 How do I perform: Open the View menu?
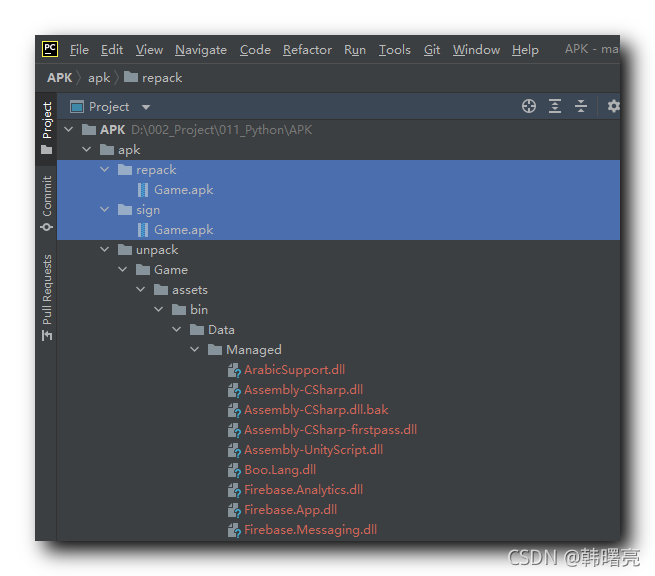[149, 50]
